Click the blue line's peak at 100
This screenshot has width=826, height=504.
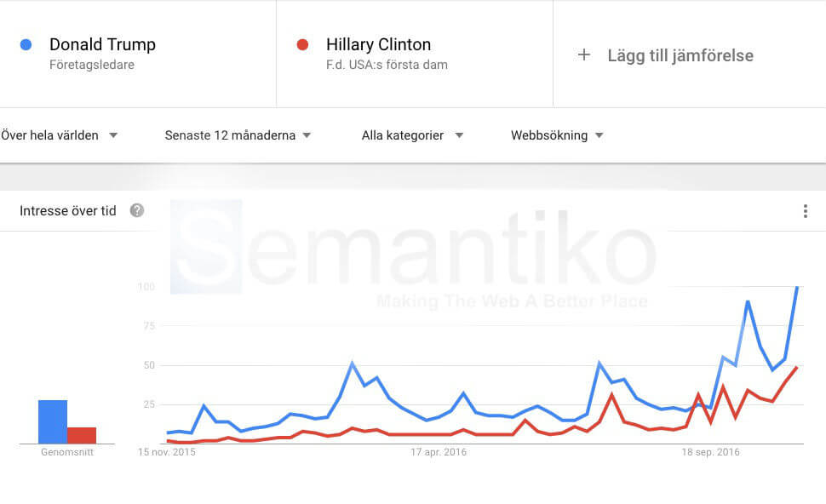pos(797,288)
